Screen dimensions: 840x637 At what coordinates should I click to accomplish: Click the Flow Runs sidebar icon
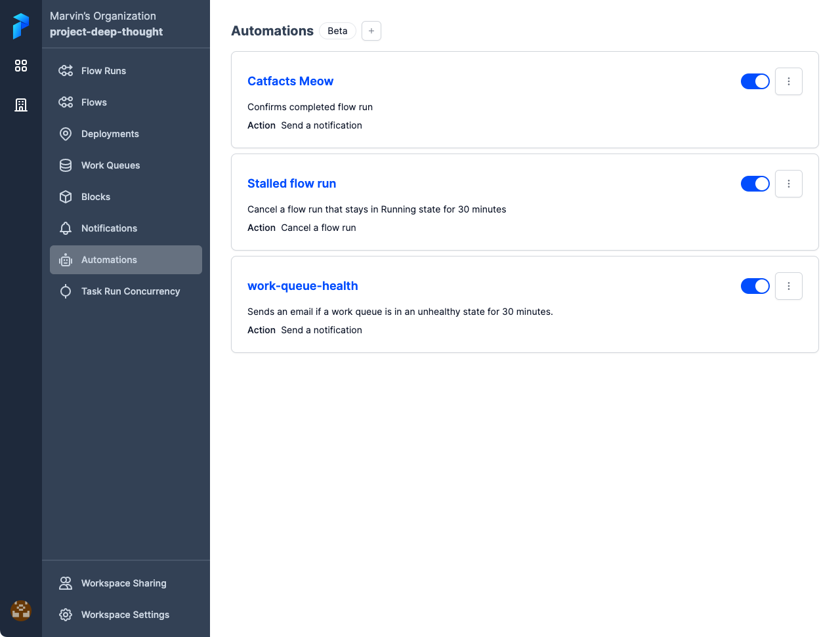click(66, 71)
